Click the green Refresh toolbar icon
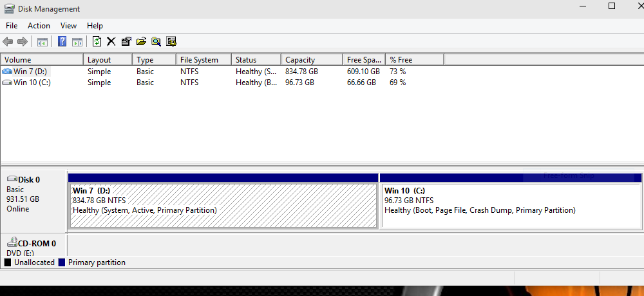Screen dimensions: 644x296 97,41
